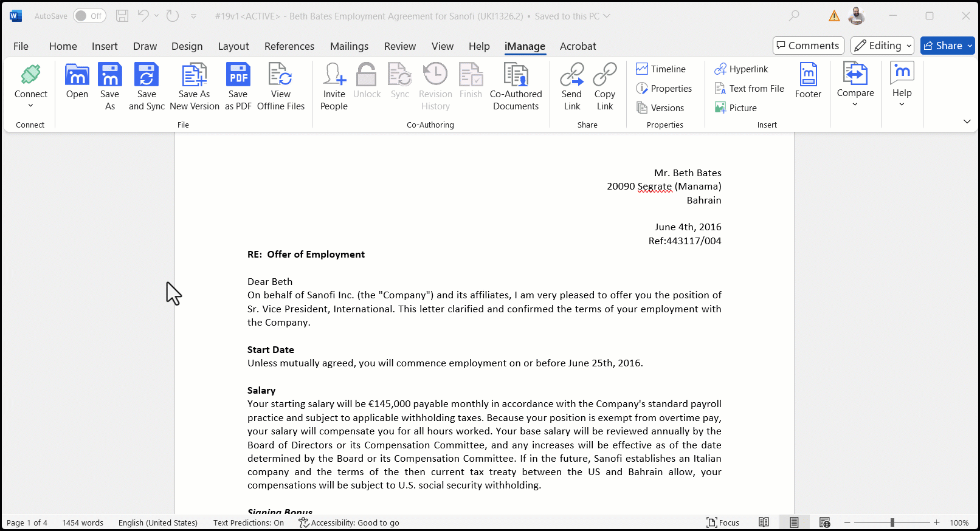Click the Send Link icon
This screenshot has height=531, width=980.
(571, 75)
